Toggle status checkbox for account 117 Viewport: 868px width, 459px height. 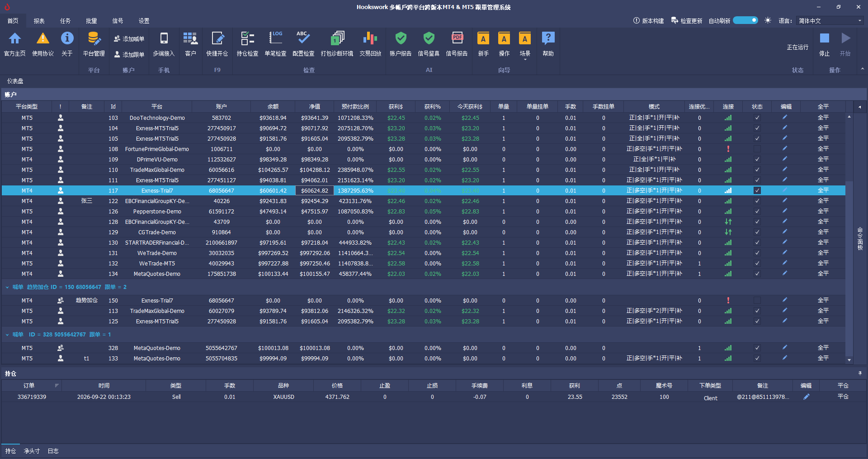pos(757,190)
